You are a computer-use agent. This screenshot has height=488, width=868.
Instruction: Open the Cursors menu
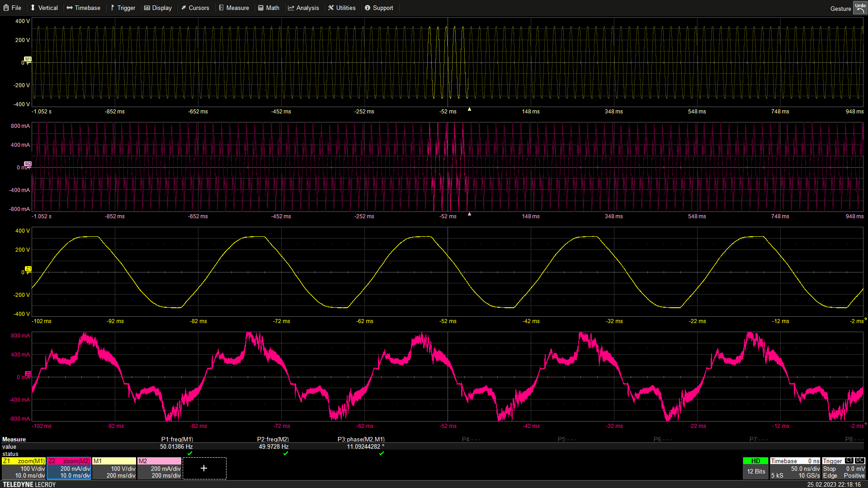[x=195, y=8]
